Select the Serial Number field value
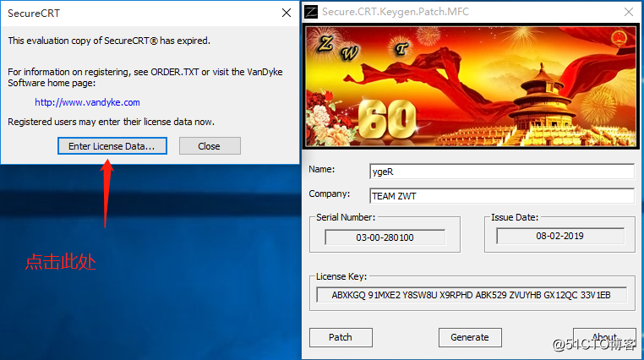Screen dimensions: 644x360 pyautogui.click(x=385, y=237)
